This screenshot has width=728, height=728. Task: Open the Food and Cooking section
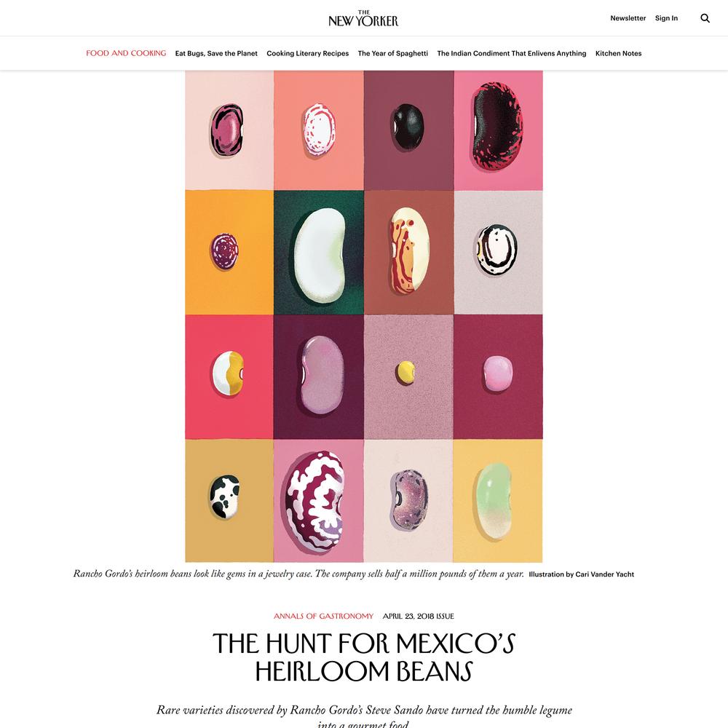(126, 53)
